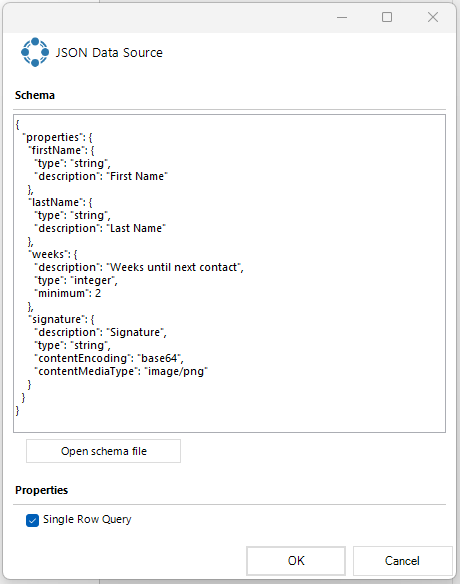460x584 pixels.
Task: Open schema file button
Action: (103, 451)
